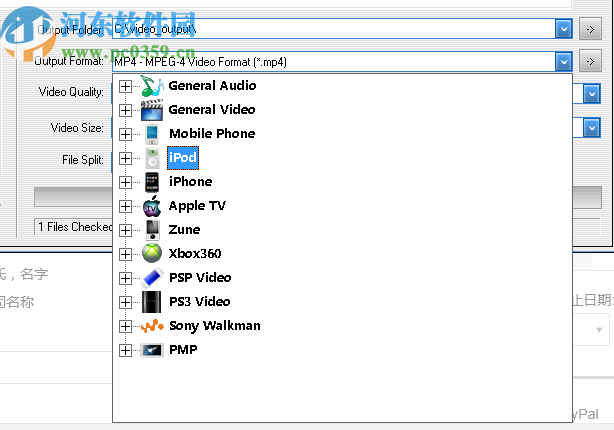Viewport: 614px width, 430px height.
Task: Click the arrow button beside Output Format
Action: (591, 61)
